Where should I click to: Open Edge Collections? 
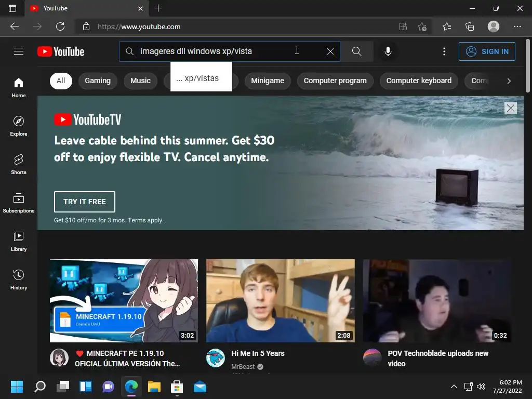[x=470, y=26]
